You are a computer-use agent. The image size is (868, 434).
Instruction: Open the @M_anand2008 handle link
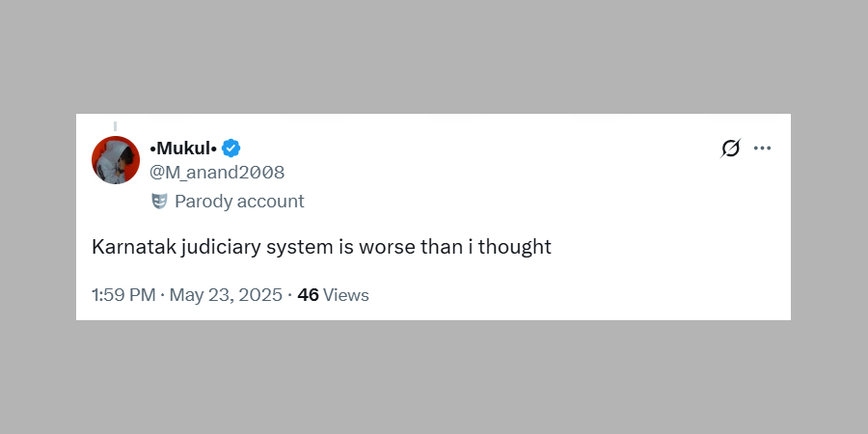(x=217, y=173)
